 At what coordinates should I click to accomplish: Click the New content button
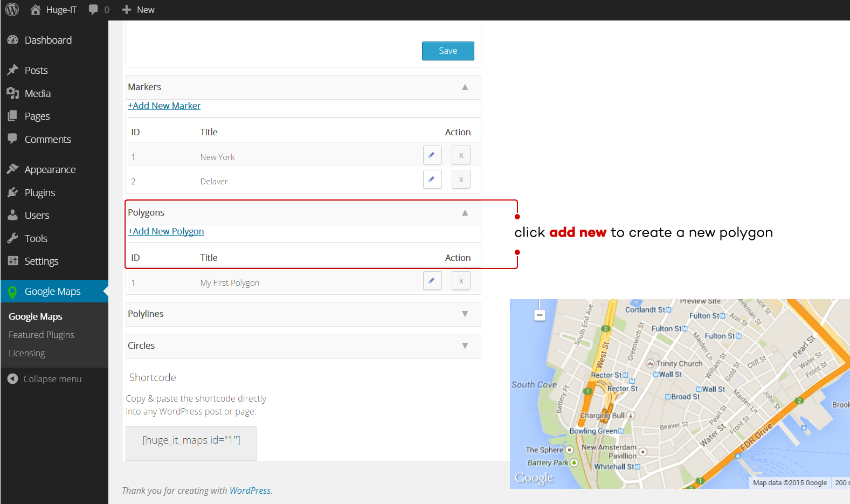[x=138, y=10]
